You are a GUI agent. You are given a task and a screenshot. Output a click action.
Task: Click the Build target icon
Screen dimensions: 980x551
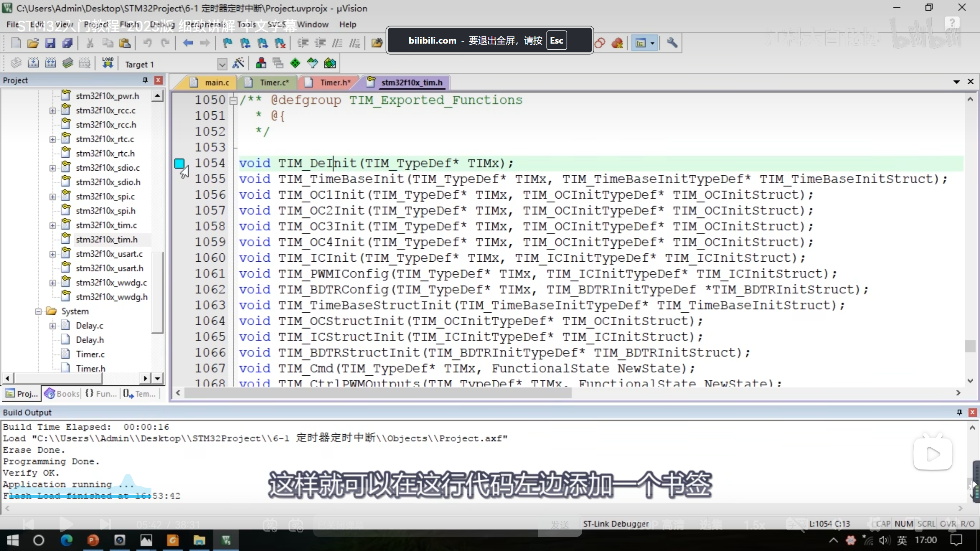(x=33, y=63)
